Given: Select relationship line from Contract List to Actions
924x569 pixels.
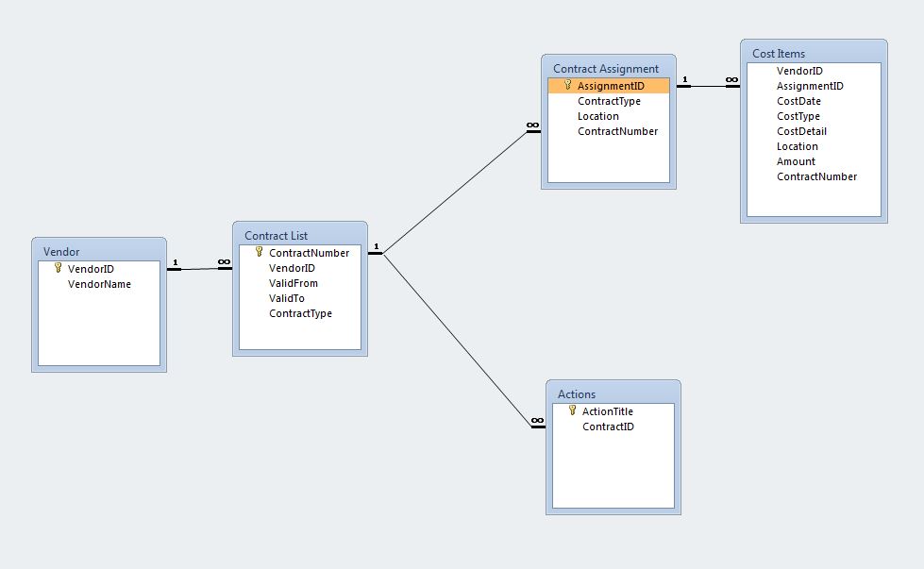Looking at the screenshot, I should 460,342.
